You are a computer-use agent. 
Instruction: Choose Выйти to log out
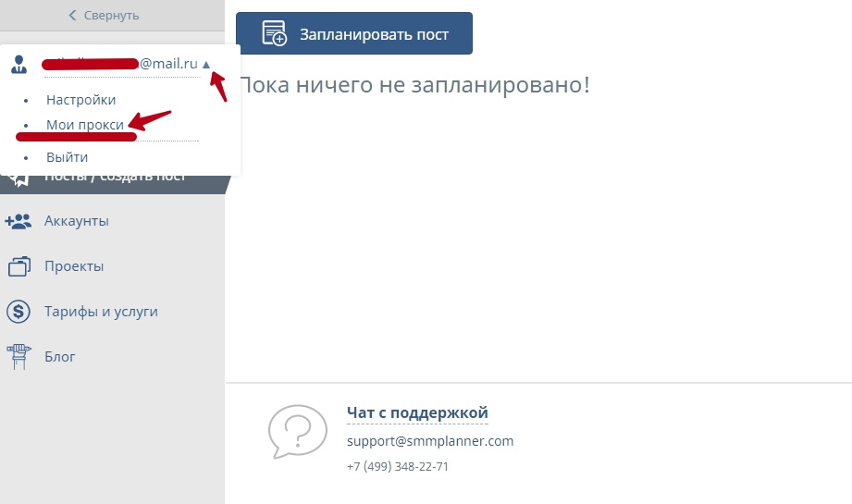click(67, 157)
